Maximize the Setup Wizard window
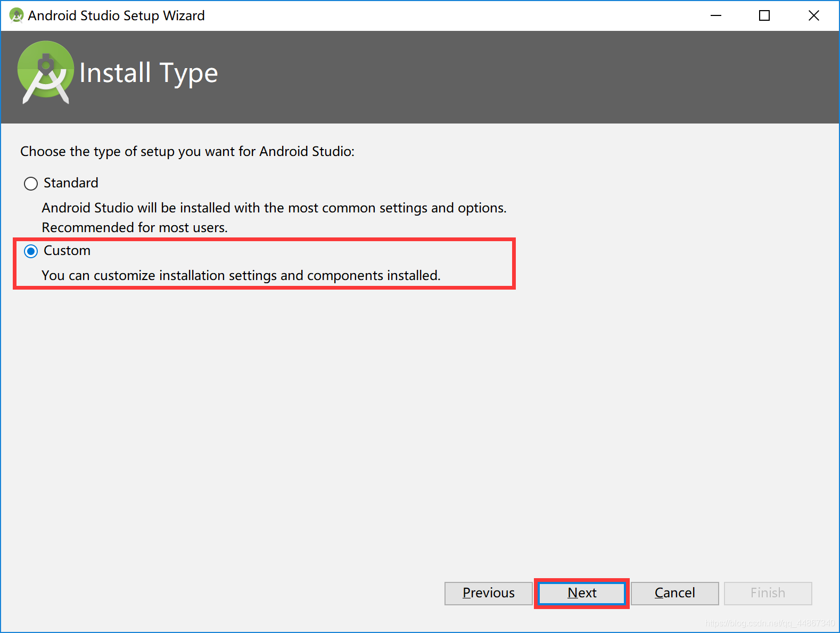The width and height of the screenshot is (840, 633). tap(764, 15)
